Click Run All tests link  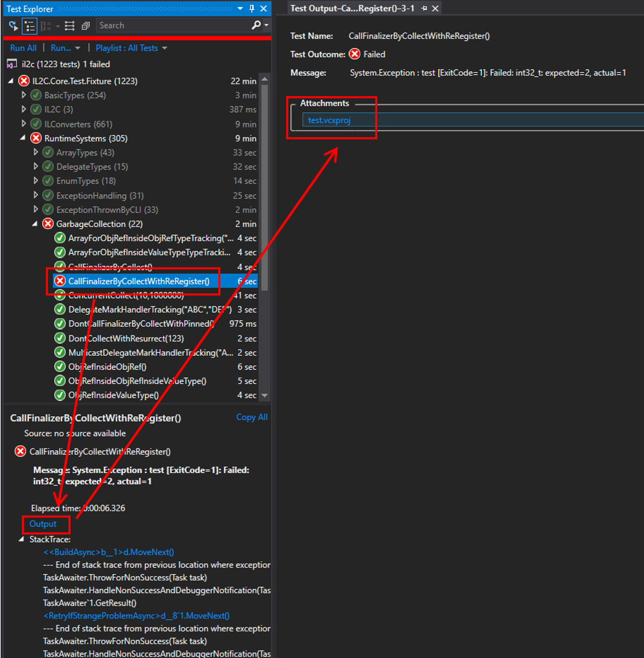(23, 48)
